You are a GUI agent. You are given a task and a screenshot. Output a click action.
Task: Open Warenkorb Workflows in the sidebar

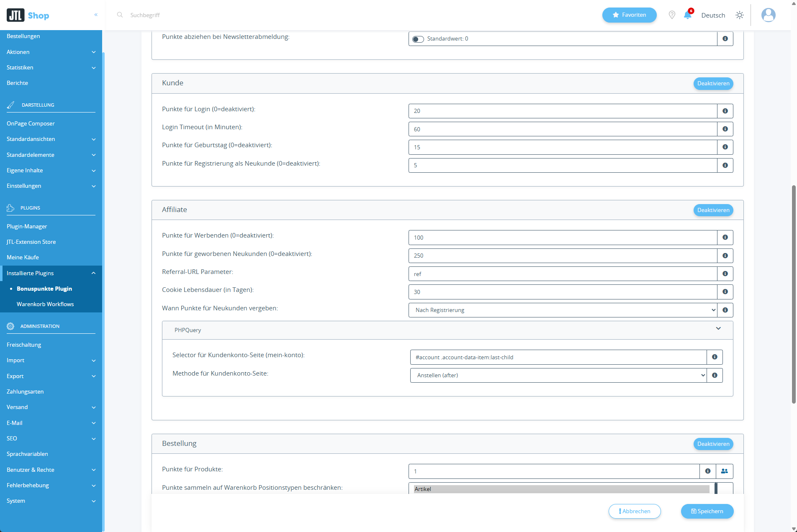coord(45,304)
